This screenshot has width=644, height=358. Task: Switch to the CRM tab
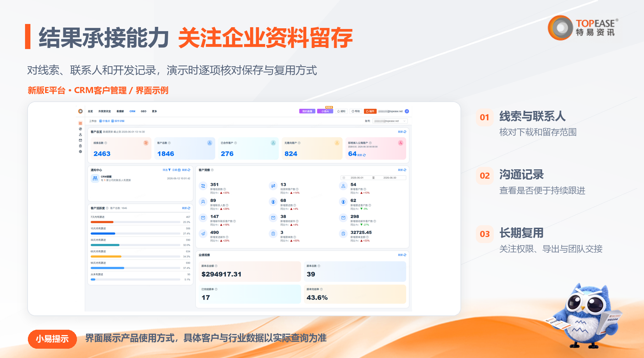[x=132, y=111]
